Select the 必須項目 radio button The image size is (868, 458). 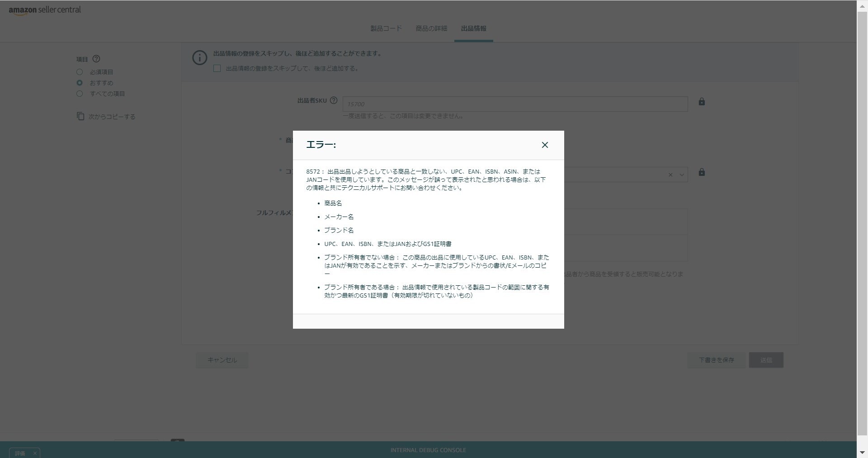click(x=80, y=72)
